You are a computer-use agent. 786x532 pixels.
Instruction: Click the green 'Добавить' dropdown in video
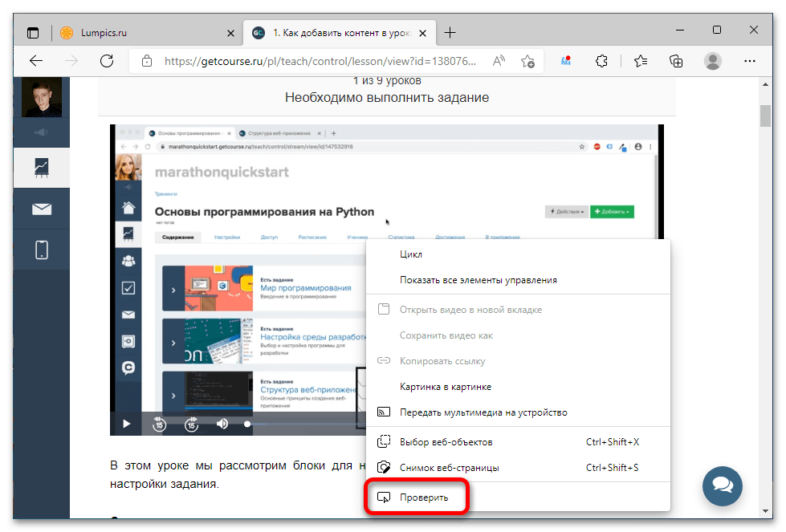612,212
